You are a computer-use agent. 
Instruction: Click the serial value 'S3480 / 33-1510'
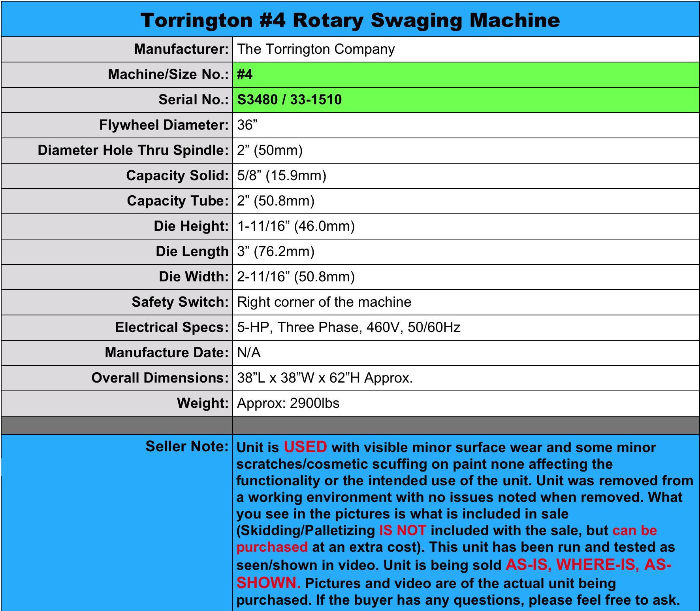[x=289, y=100]
